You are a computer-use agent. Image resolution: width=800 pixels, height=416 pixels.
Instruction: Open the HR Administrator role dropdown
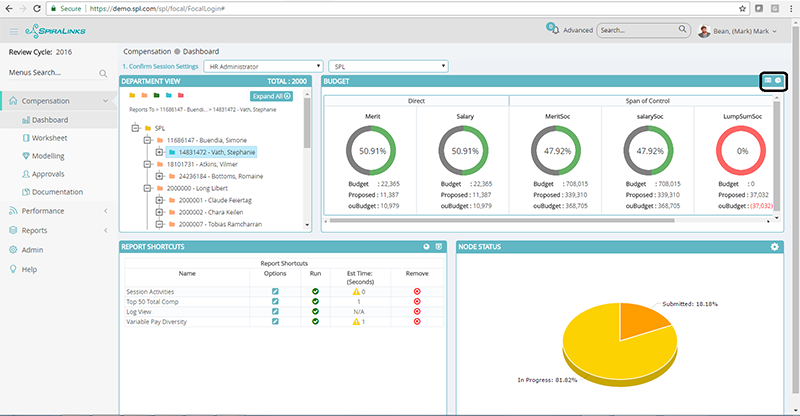pos(262,66)
